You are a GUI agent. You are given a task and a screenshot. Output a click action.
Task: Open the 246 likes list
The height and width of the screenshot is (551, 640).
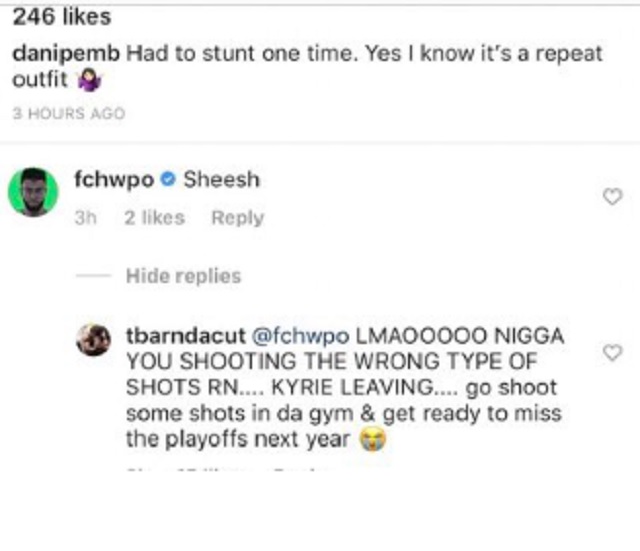click(62, 17)
